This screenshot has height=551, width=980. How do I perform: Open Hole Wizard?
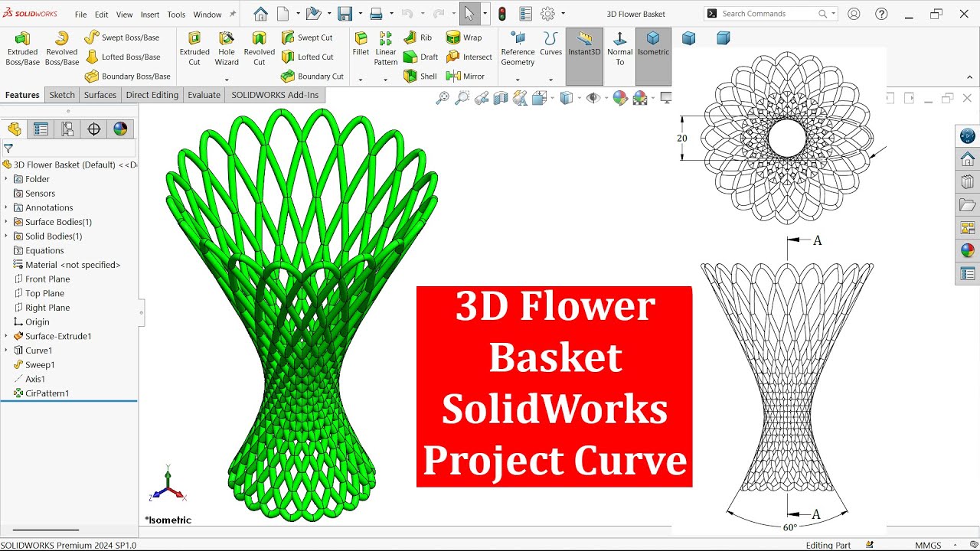tap(227, 49)
